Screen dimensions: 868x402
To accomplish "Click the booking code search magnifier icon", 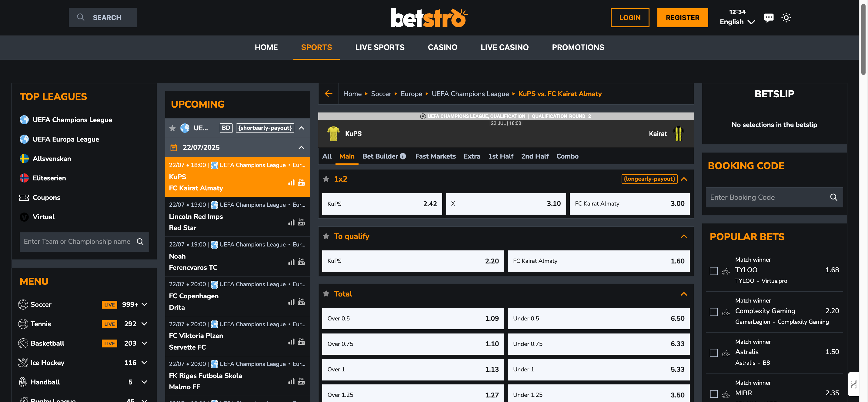I will 834,197.
